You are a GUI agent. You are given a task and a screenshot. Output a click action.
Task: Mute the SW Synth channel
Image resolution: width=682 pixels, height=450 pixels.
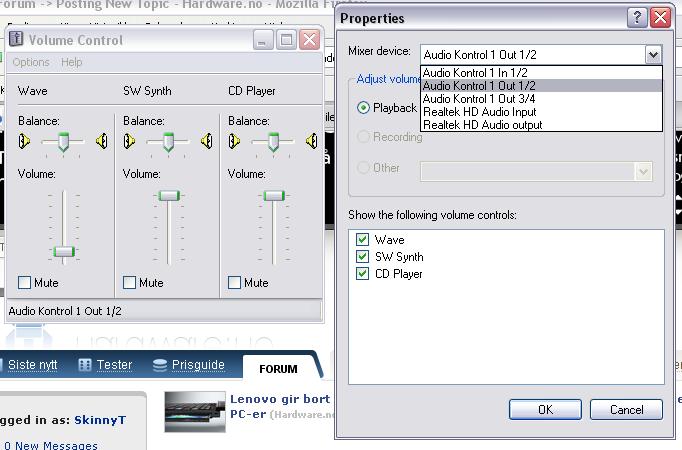pos(129,283)
